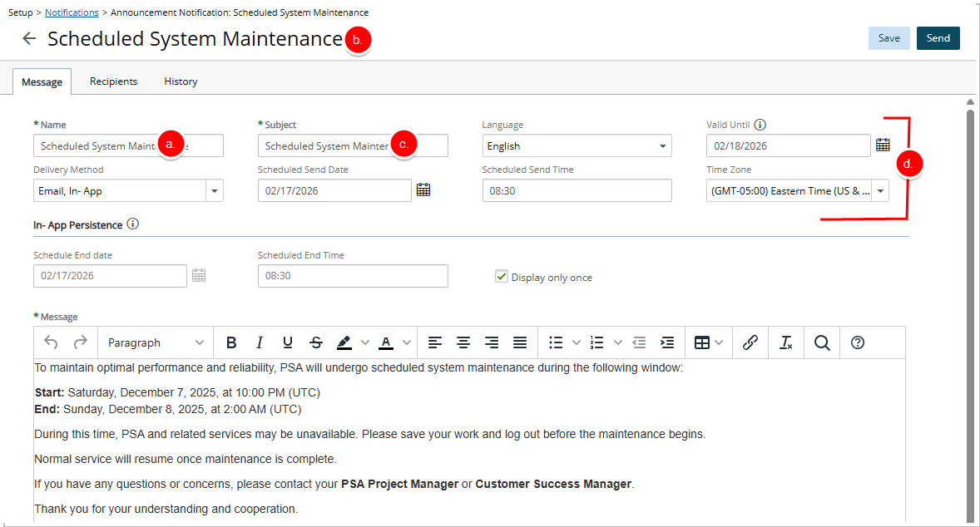The height and width of the screenshot is (527, 980).
Task: Switch to the Recipients tab
Action: (113, 81)
